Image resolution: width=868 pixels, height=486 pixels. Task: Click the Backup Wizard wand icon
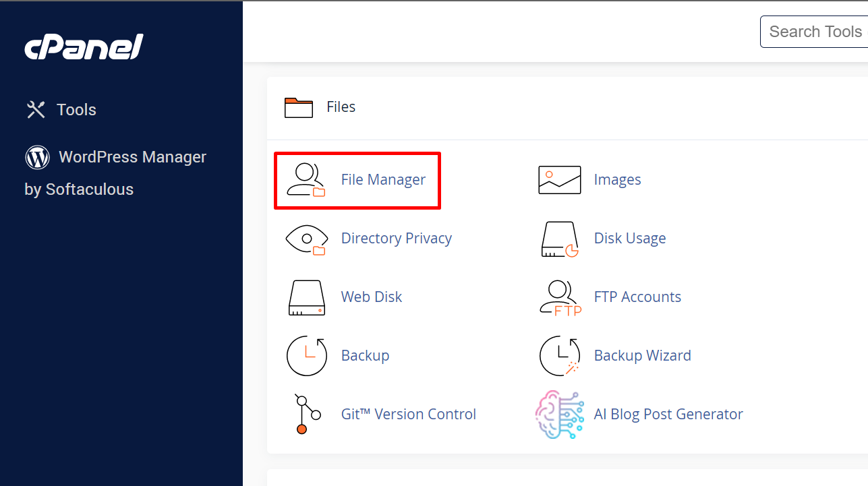pyautogui.click(x=560, y=356)
